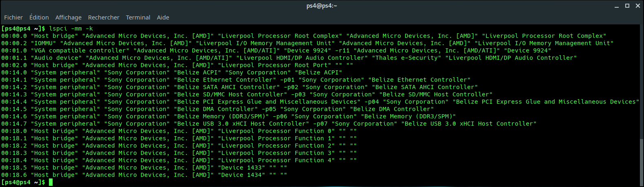The height and width of the screenshot is (187, 644).
Task: Close the ps4@ps4 terminal window
Action: pyautogui.click(x=638, y=6)
